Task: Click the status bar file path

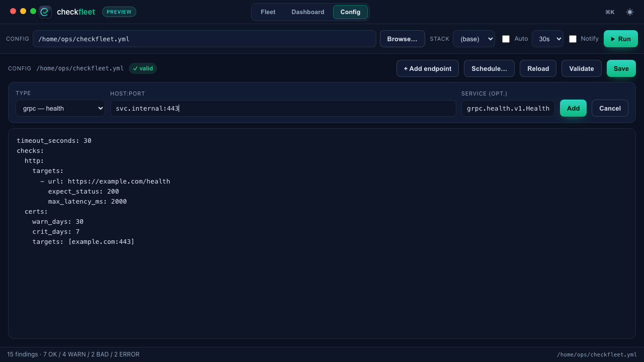Action: (597, 354)
